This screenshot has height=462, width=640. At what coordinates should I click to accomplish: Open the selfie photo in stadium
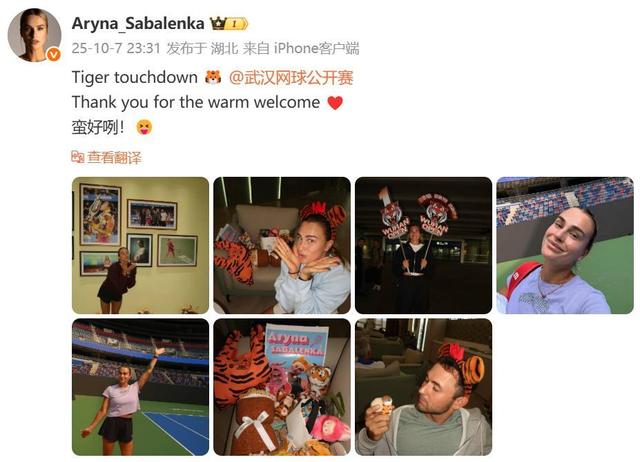(565, 245)
